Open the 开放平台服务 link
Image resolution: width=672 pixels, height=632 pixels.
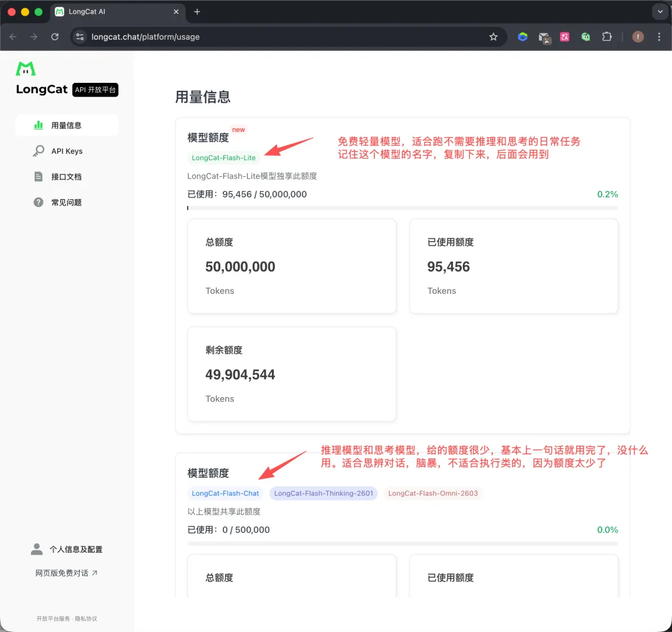(53, 619)
